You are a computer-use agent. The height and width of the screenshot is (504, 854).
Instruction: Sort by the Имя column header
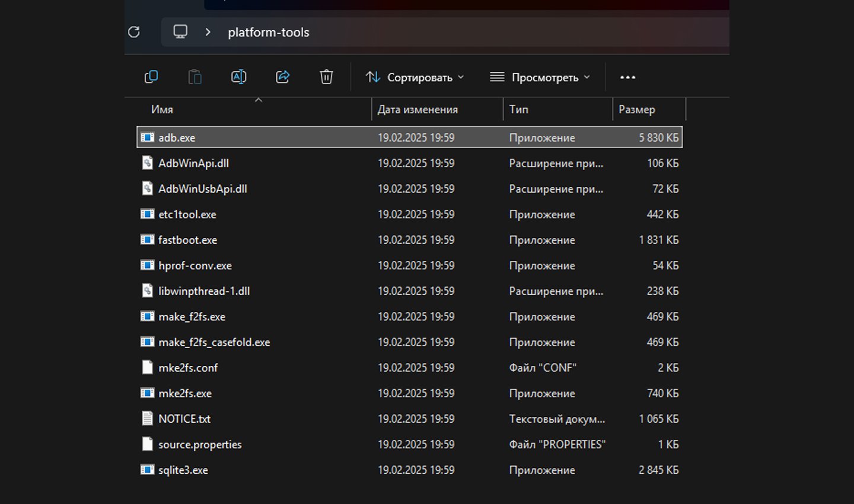click(x=162, y=109)
